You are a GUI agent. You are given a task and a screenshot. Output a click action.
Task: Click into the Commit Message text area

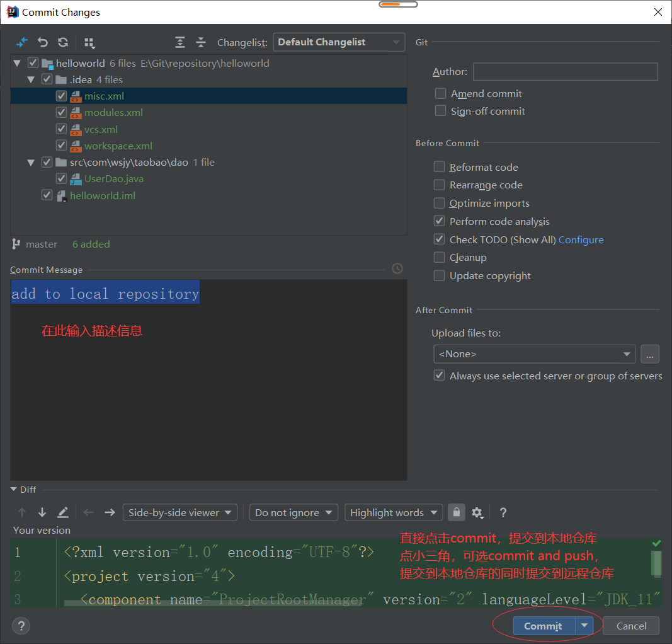(x=208, y=379)
